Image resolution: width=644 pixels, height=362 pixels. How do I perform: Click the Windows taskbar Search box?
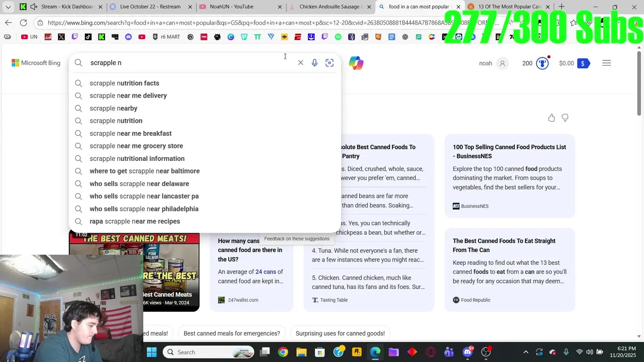coord(208,352)
